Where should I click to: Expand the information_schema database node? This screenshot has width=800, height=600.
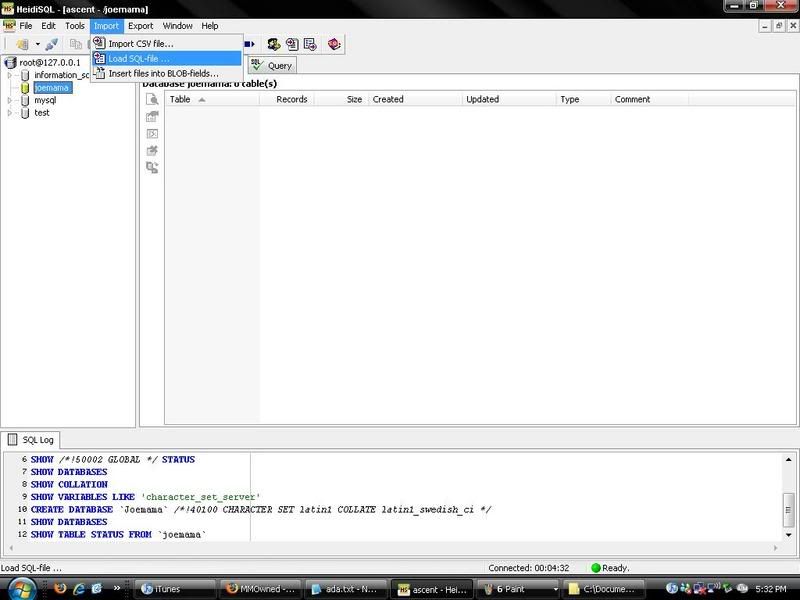point(9,76)
